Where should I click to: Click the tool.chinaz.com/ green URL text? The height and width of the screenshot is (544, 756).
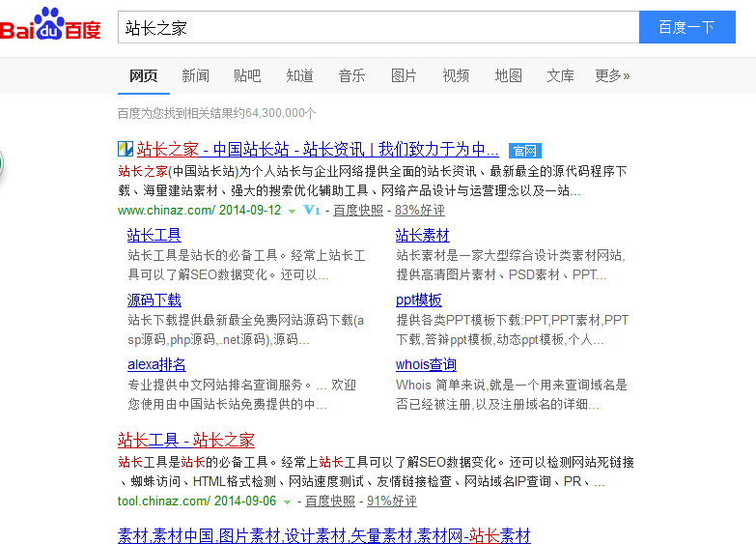tap(164, 501)
